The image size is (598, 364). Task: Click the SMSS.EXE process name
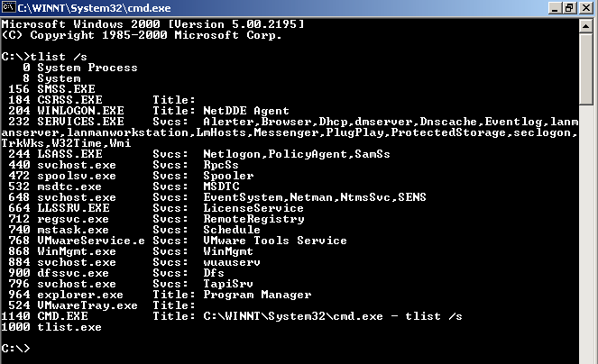click(x=67, y=89)
